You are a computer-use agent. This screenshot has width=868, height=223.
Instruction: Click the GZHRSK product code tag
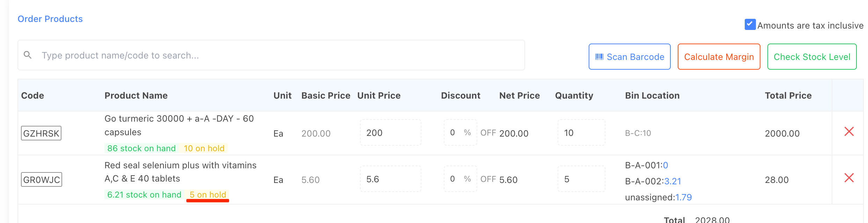[x=41, y=133]
